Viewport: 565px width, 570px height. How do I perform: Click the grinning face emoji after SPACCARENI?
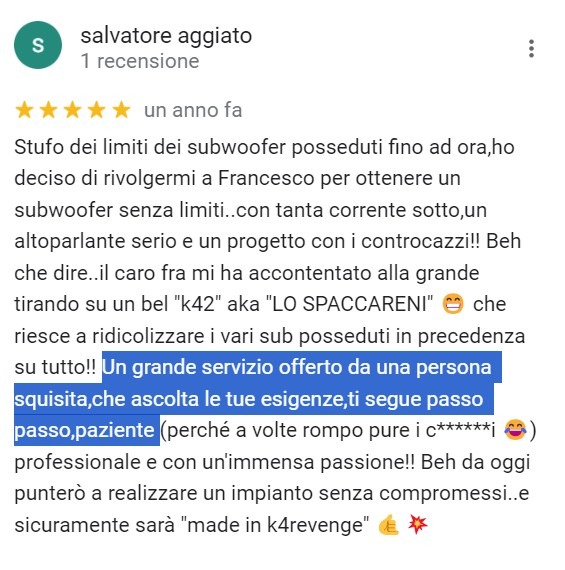[453, 304]
